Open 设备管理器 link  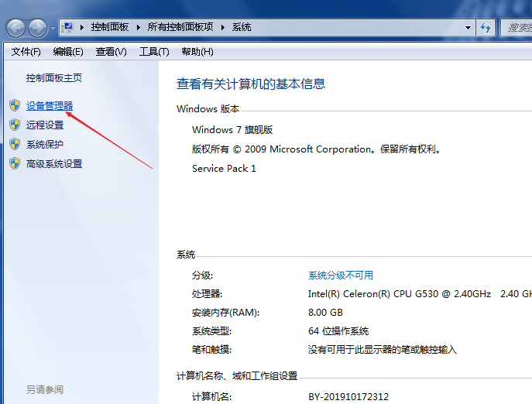tap(50, 106)
